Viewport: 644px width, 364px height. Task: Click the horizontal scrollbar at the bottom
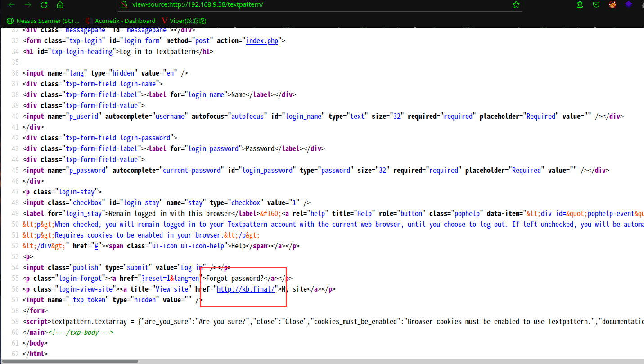click(69, 361)
